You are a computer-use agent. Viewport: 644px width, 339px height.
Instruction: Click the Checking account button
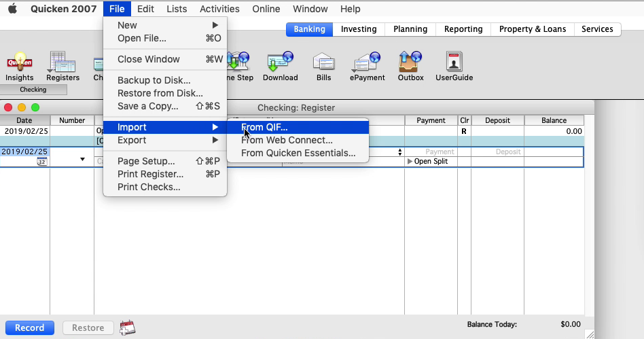tap(33, 90)
